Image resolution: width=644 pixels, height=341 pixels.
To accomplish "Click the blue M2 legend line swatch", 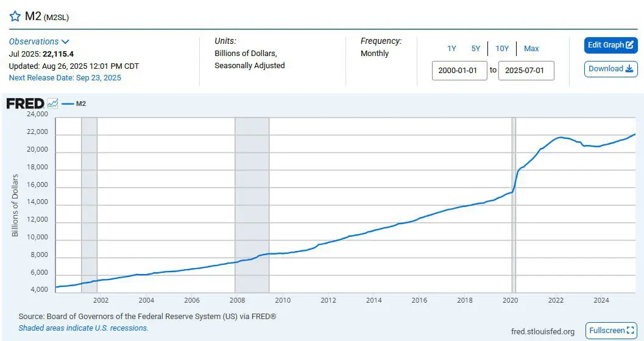I will click(68, 104).
